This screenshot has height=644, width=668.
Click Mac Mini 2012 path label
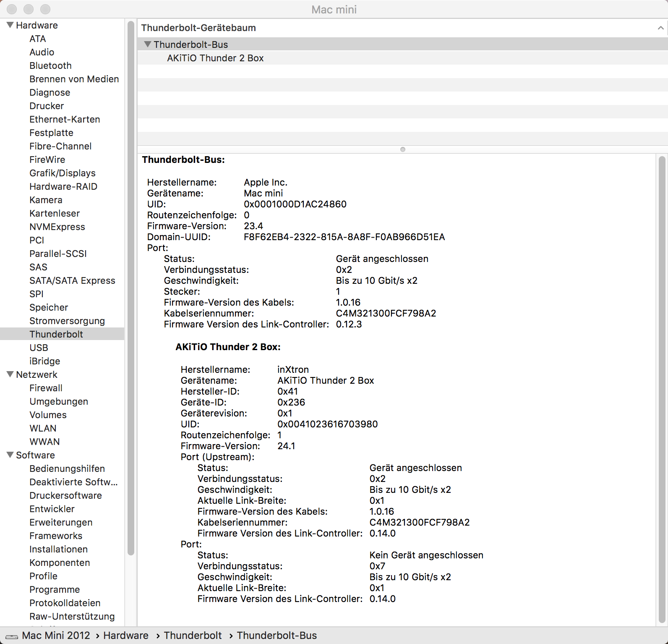[56, 636]
